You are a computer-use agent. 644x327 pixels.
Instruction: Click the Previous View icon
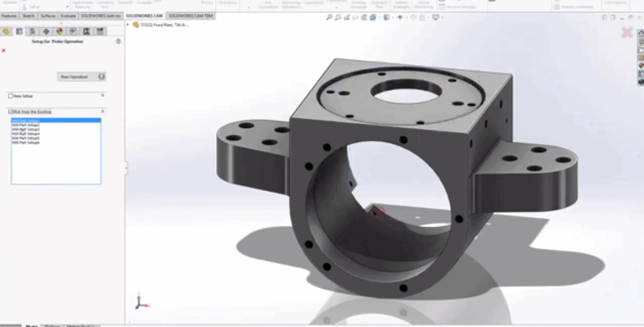coord(347,18)
